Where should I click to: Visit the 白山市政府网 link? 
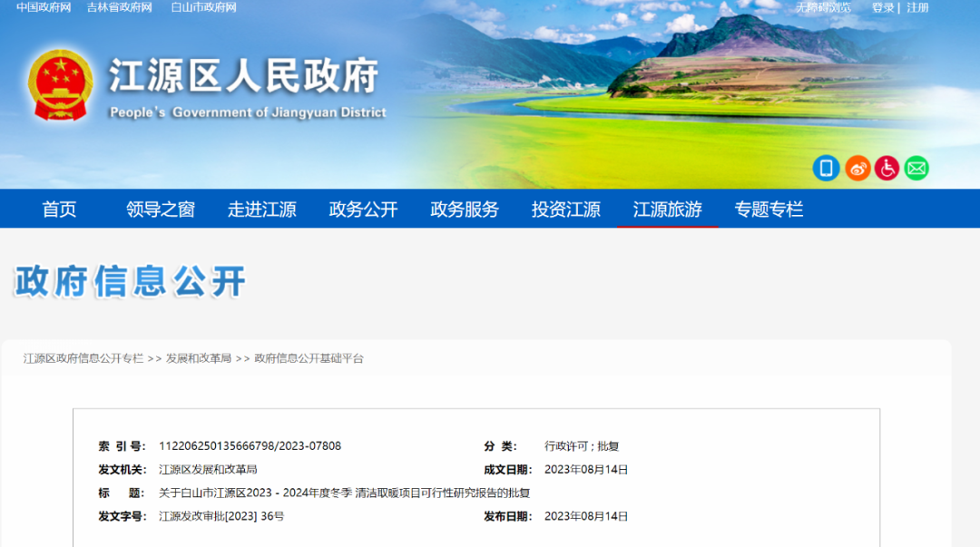(x=203, y=7)
